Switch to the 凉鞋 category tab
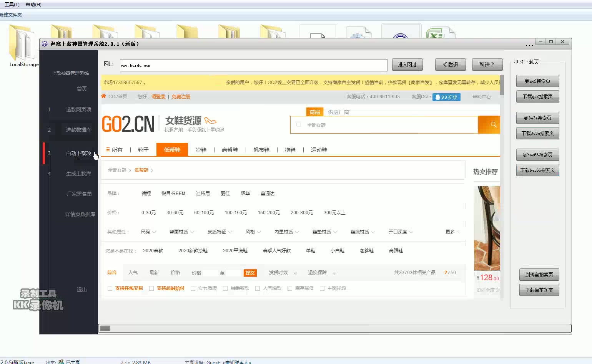592x364 pixels. tap(201, 150)
